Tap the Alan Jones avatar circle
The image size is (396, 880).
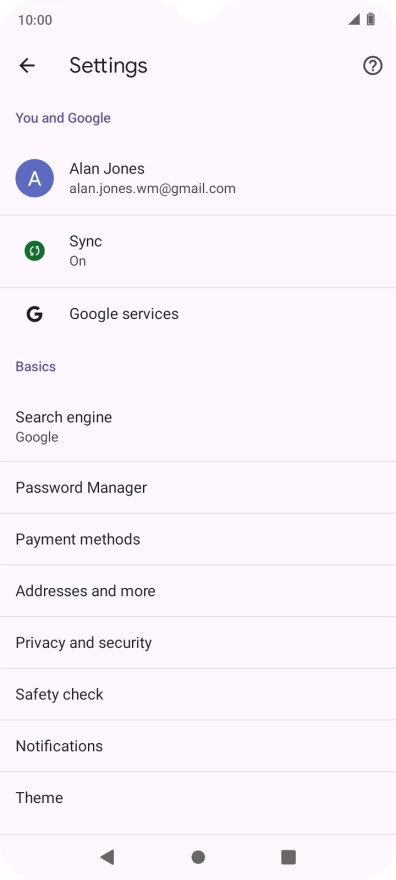coord(35,178)
